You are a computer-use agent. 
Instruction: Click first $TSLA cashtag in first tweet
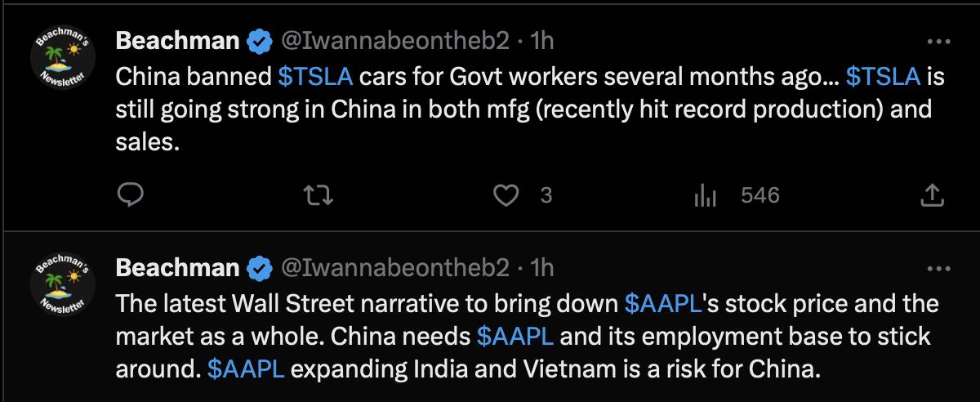click(x=315, y=77)
